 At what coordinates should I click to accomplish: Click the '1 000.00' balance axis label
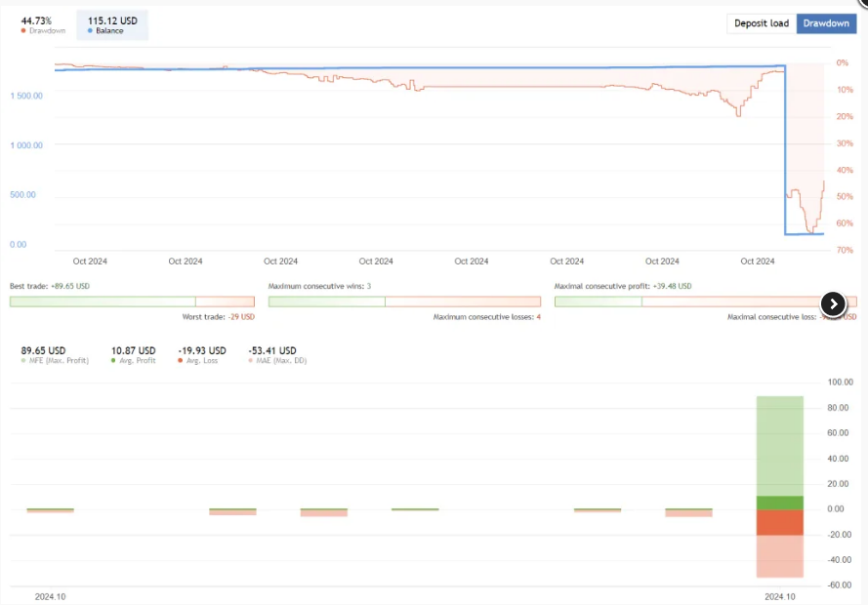[26, 144]
